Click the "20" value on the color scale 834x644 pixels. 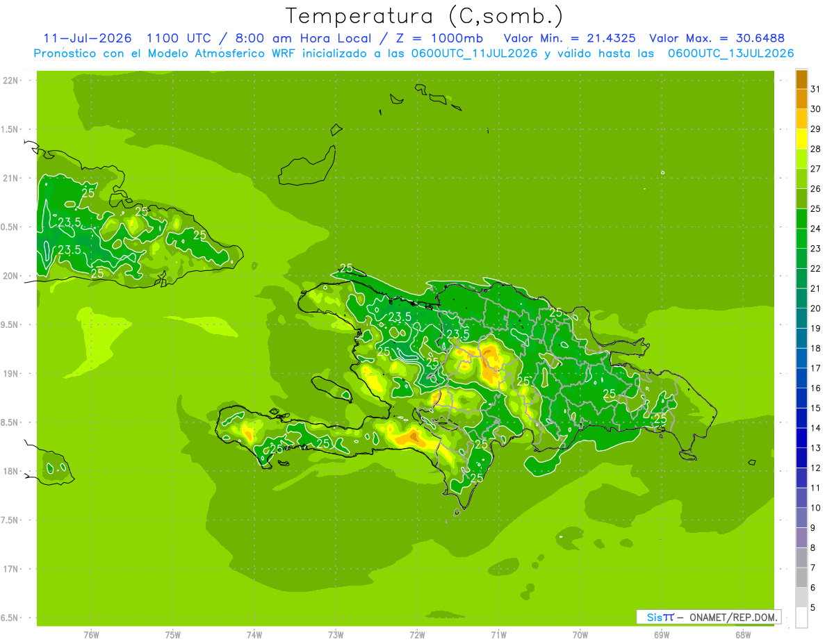click(815, 308)
